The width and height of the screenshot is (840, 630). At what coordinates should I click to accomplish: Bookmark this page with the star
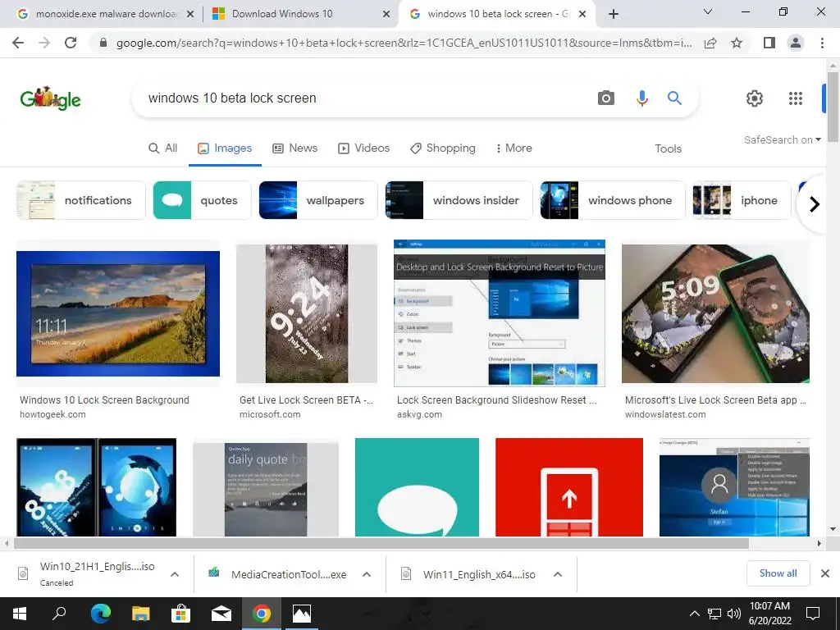tap(737, 43)
